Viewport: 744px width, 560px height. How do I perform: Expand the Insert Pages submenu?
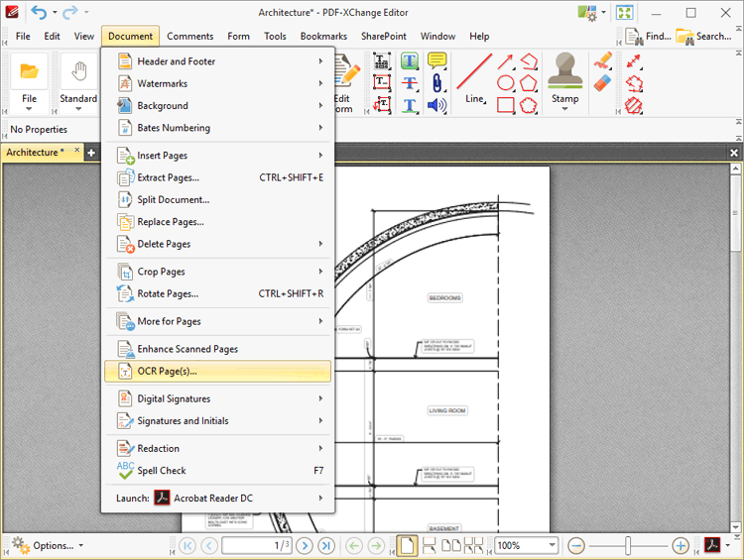point(218,156)
